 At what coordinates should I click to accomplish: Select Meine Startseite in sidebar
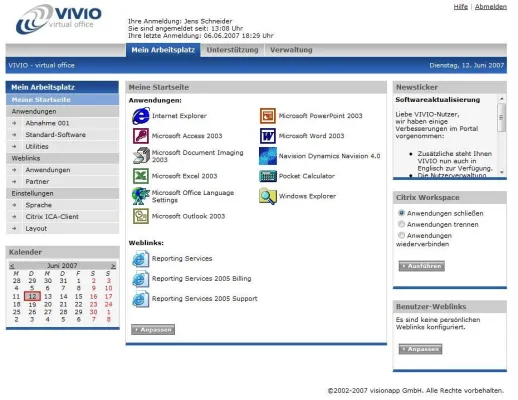(x=62, y=100)
